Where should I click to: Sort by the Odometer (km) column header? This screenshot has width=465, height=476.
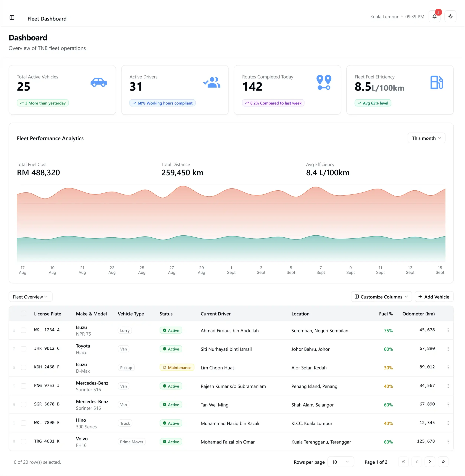coord(418,314)
